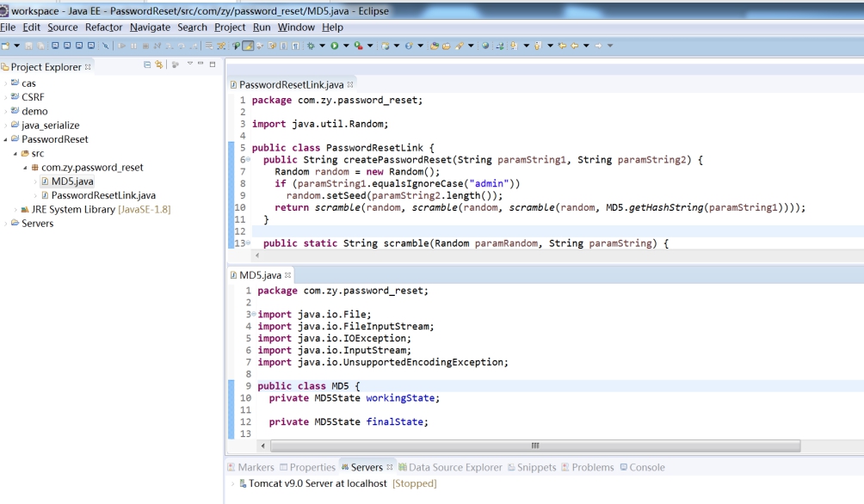Viewport: 864px width, 504px height.
Task: Click the Suspend debug toolbar icon
Action: click(134, 46)
